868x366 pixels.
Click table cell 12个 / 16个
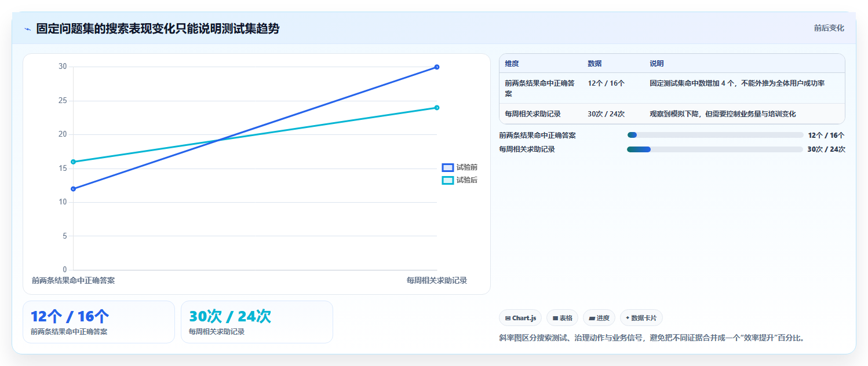pyautogui.click(x=606, y=83)
